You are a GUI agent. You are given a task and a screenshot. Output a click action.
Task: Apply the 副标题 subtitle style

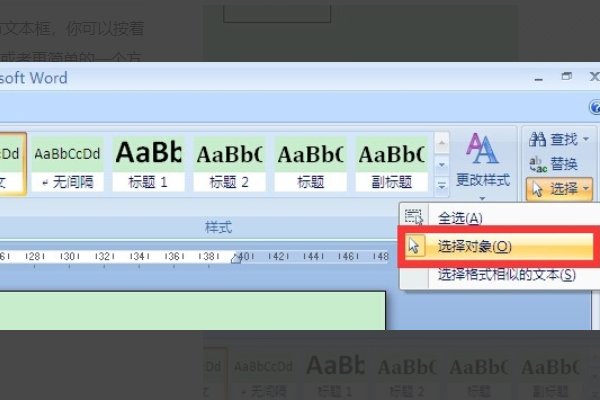click(x=391, y=165)
